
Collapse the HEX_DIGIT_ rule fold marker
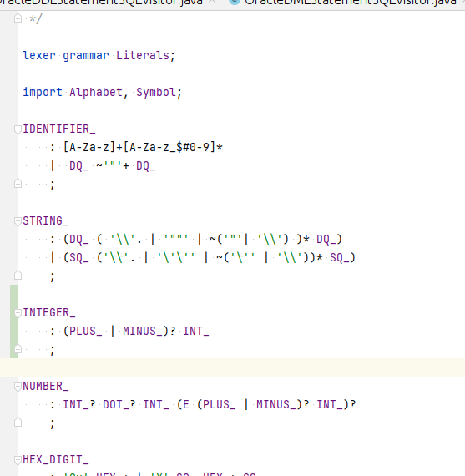pos(18,460)
